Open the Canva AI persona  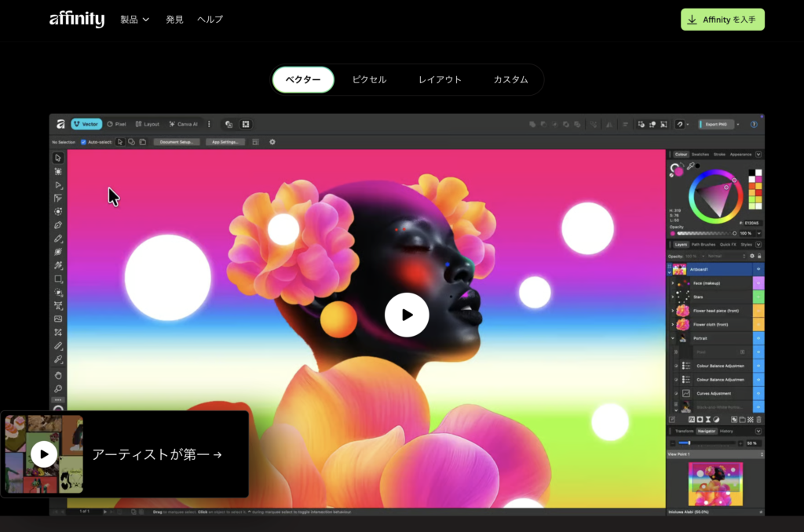coord(185,123)
